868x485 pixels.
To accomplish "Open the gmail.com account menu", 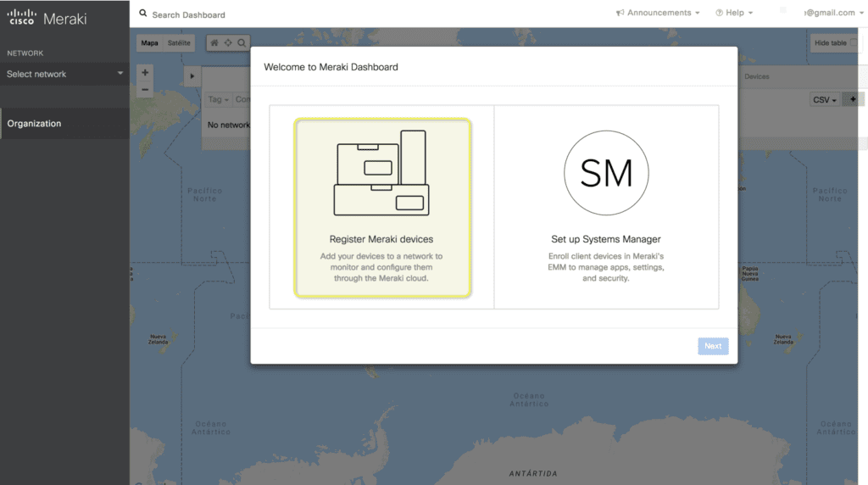I will click(x=833, y=13).
